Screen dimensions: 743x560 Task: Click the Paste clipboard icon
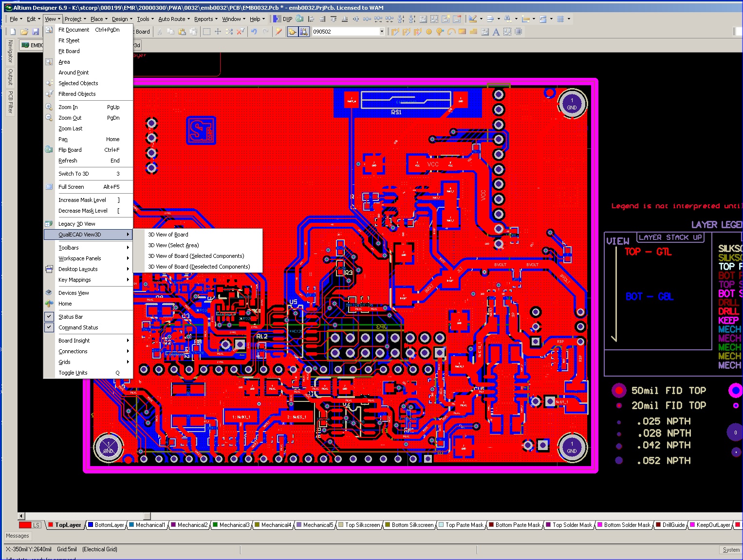[182, 32]
